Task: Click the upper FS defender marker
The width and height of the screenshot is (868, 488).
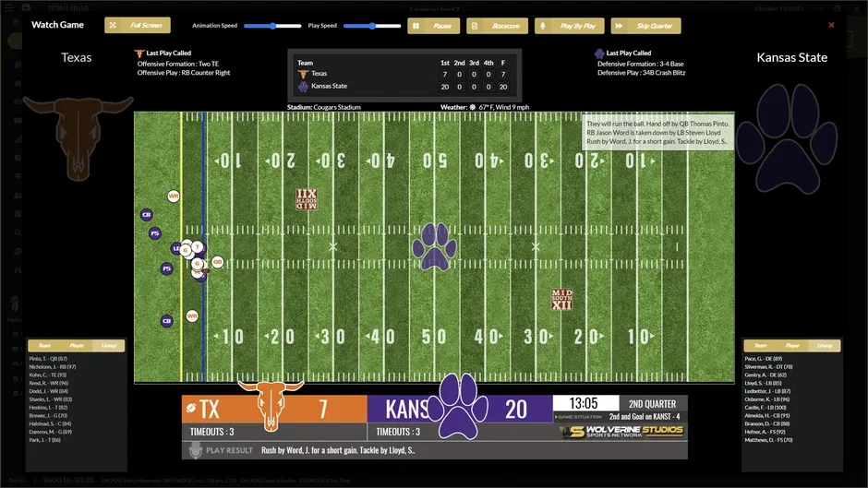Action: pyautogui.click(x=155, y=233)
